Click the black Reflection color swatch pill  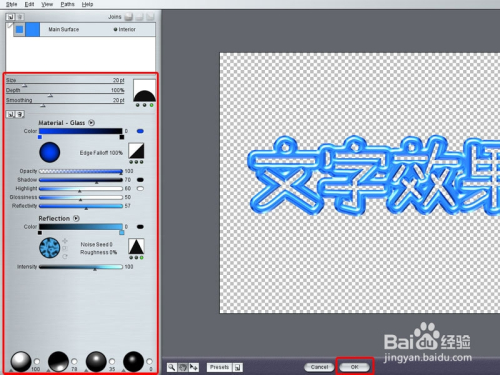pyautogui.click(x=140, y=227)
